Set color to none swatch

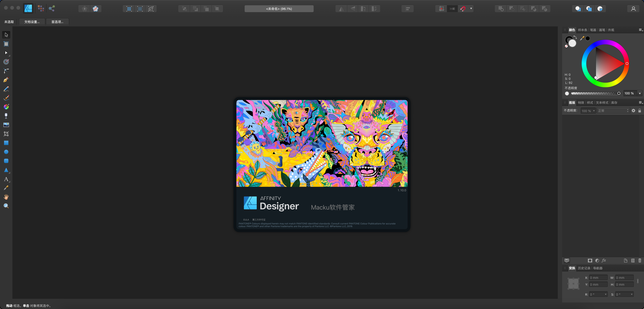coord(566,46)
